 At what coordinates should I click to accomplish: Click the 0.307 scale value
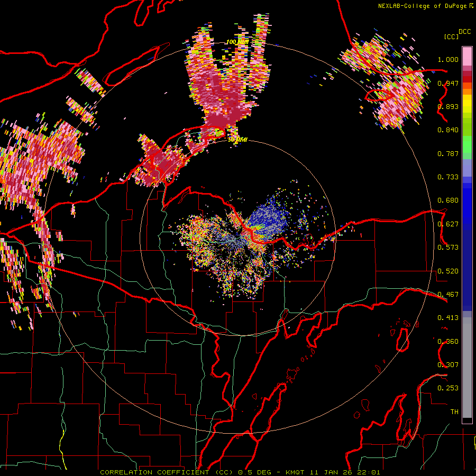(448, 365)
